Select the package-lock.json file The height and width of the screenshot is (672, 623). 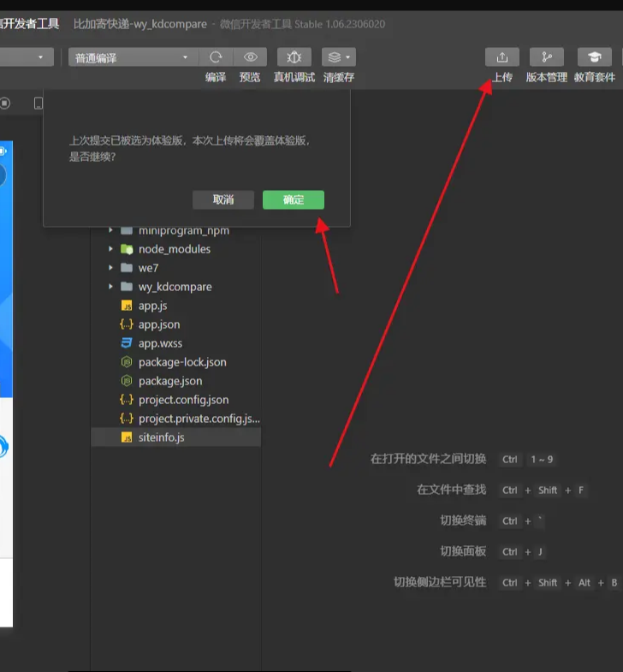pos(176,362)
